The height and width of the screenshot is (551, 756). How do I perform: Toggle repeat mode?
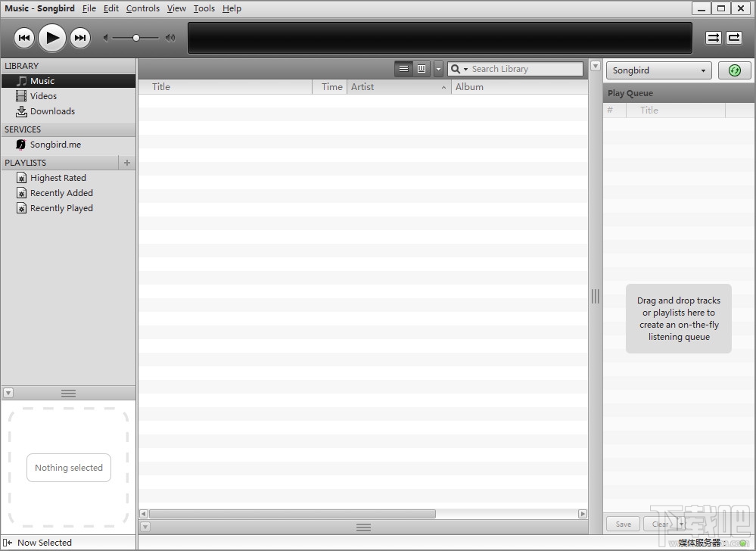coord(734,38)
